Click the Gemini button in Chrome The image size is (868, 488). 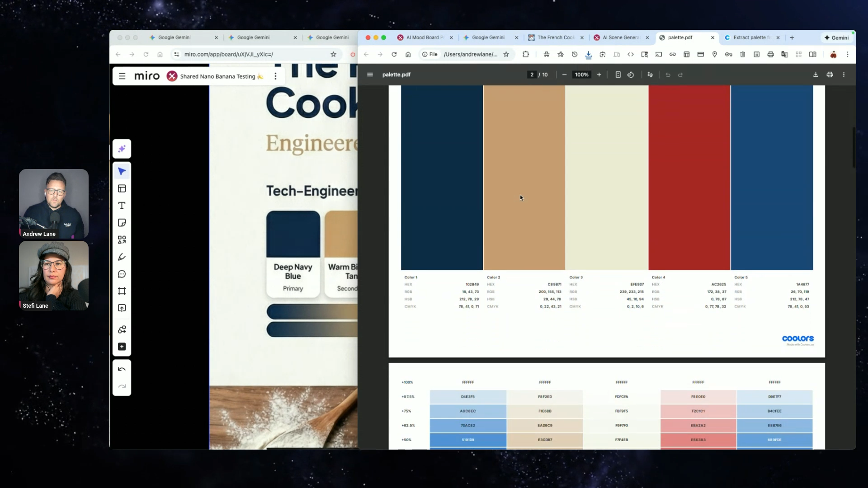(836, 38)
